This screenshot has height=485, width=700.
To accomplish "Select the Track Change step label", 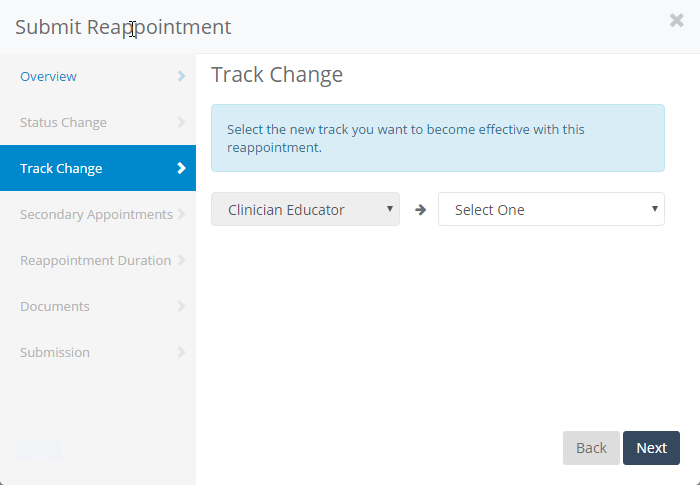I will click(x=61, y=169).
